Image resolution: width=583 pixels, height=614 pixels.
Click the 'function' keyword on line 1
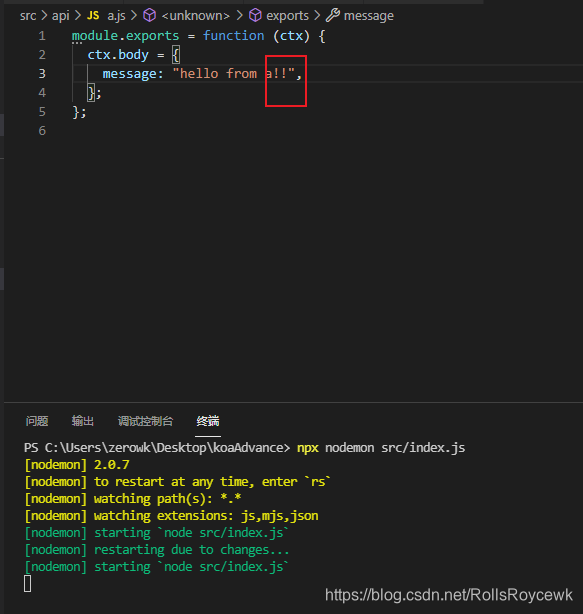(233, 36)
